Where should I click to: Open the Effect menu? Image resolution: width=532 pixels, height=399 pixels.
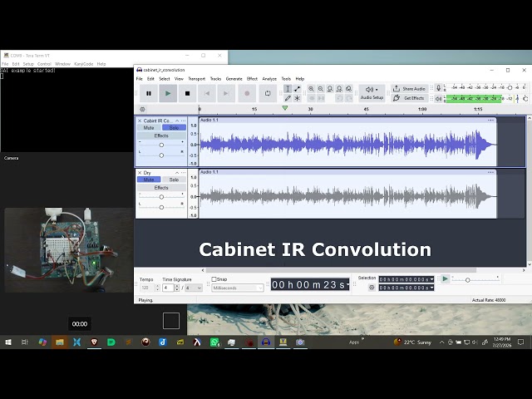252,79
